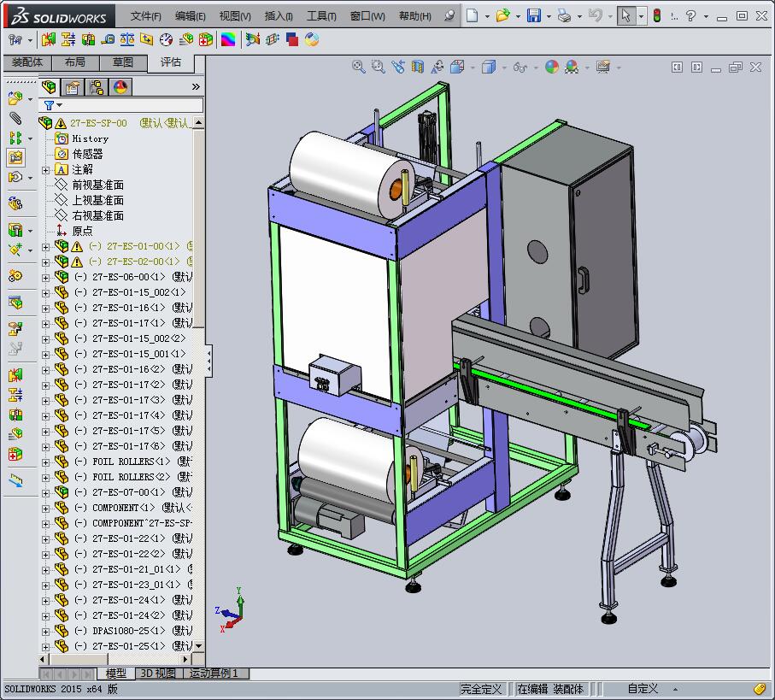The height and width of the screenshot is (700, 775).
Task: Open the 文件(F) menu
Action: coord(146,16)
